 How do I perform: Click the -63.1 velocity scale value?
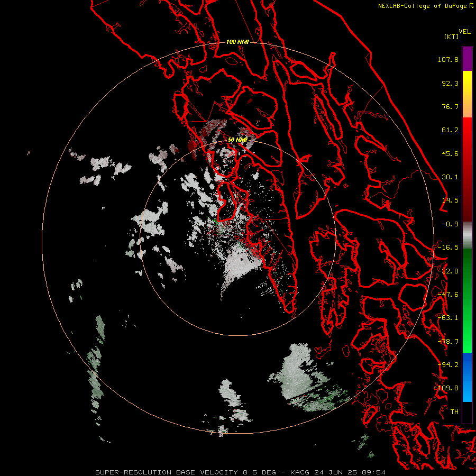point(448,318)
